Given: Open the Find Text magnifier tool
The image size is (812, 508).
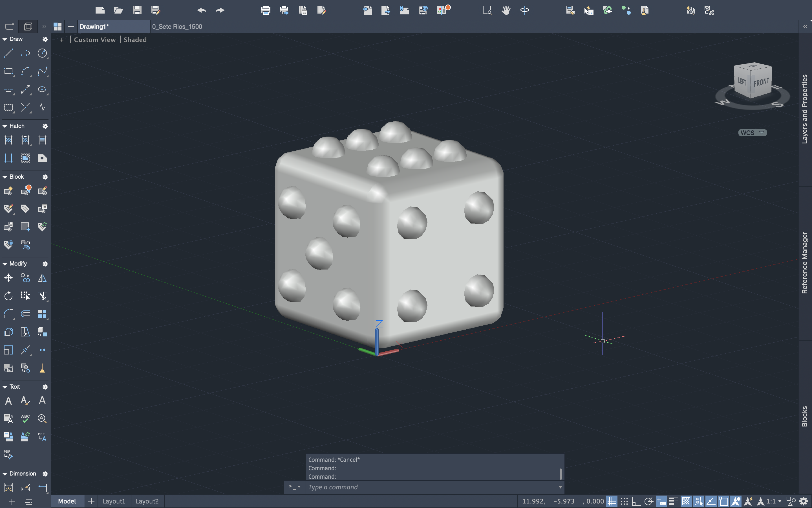Looking at the screenshot, I should (x=42, y=419).
